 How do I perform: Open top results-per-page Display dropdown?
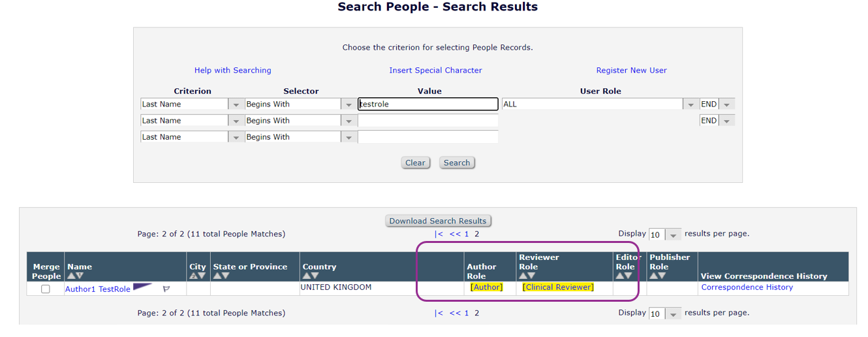674,234
